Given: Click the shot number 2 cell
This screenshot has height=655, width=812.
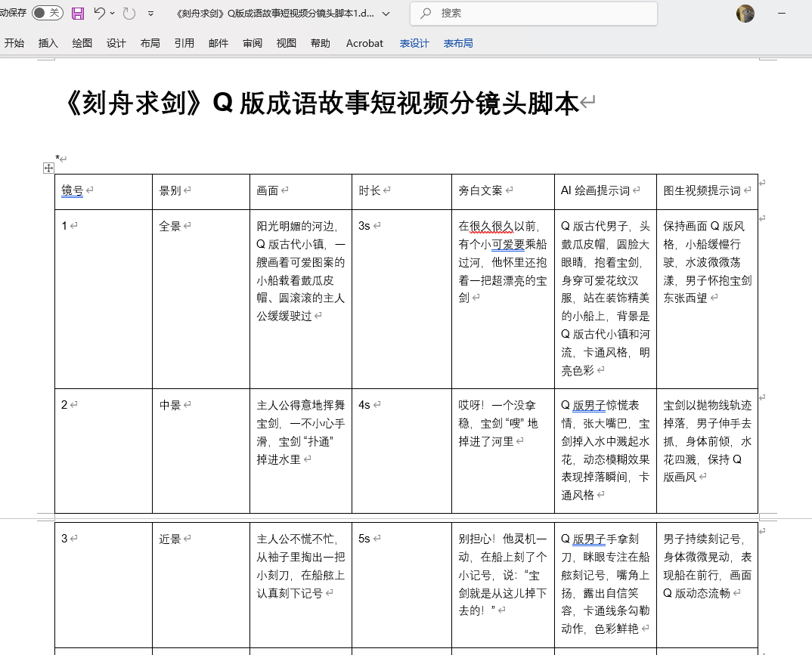Looking at the screenshot, I should coord(104,450).
